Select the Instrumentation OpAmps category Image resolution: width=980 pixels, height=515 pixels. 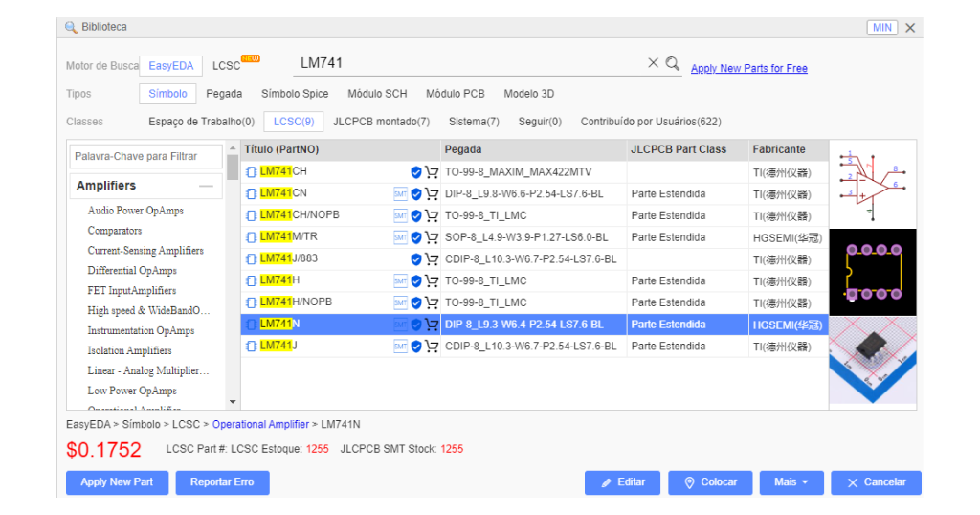141,330
